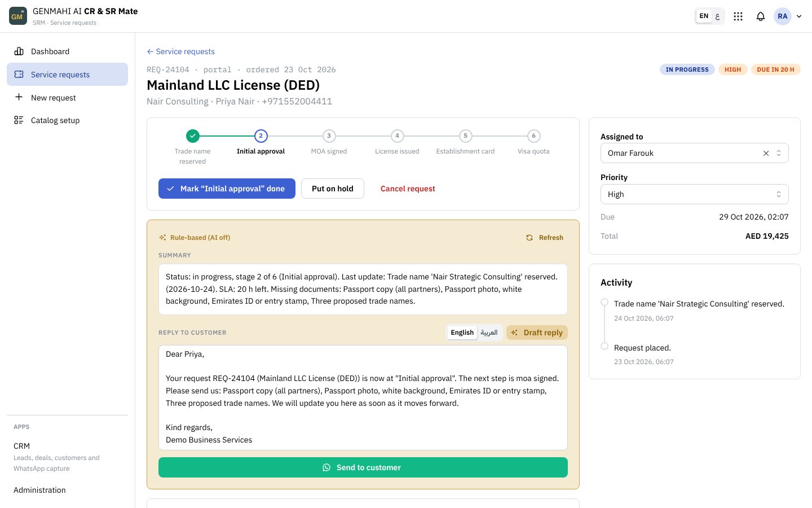Refresh the rule-based summary

point(545,238)
